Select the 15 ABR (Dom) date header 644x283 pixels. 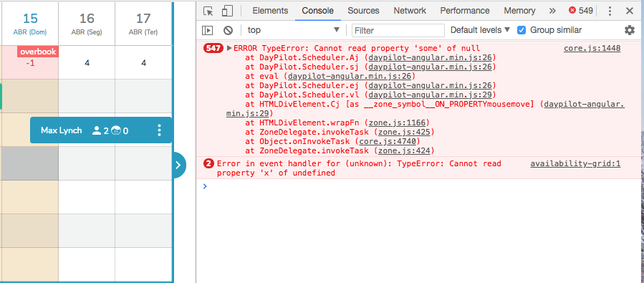click(x=30, y=24)
